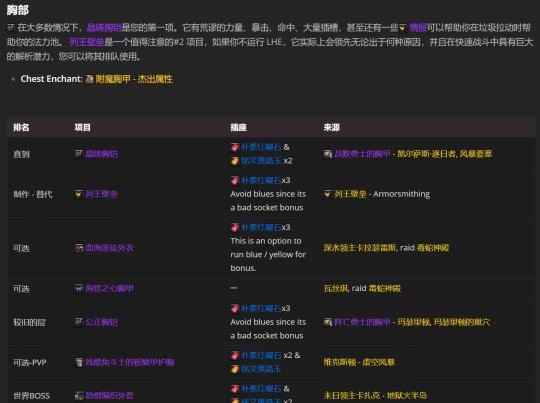Click the orange gem icon in the 可选-PVP row
Image resolution: width=540 pixels, height=403 pixels.
[235, 369]
